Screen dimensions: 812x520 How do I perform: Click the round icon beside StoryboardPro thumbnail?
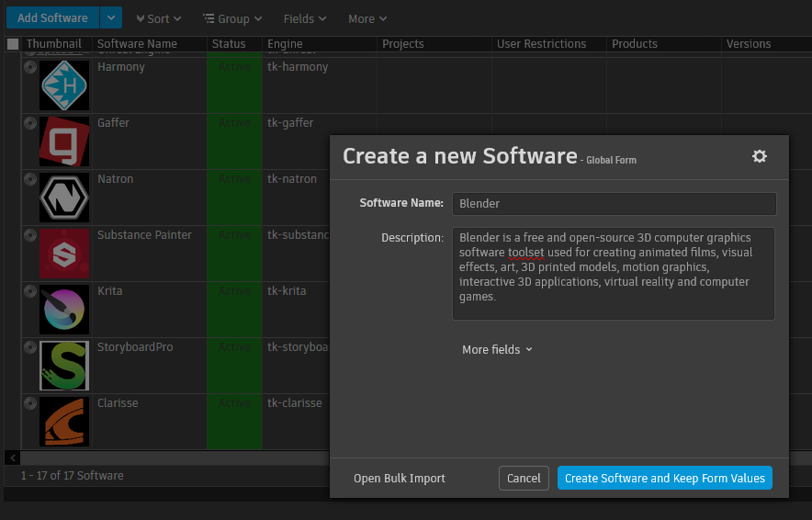pos(30,346)
